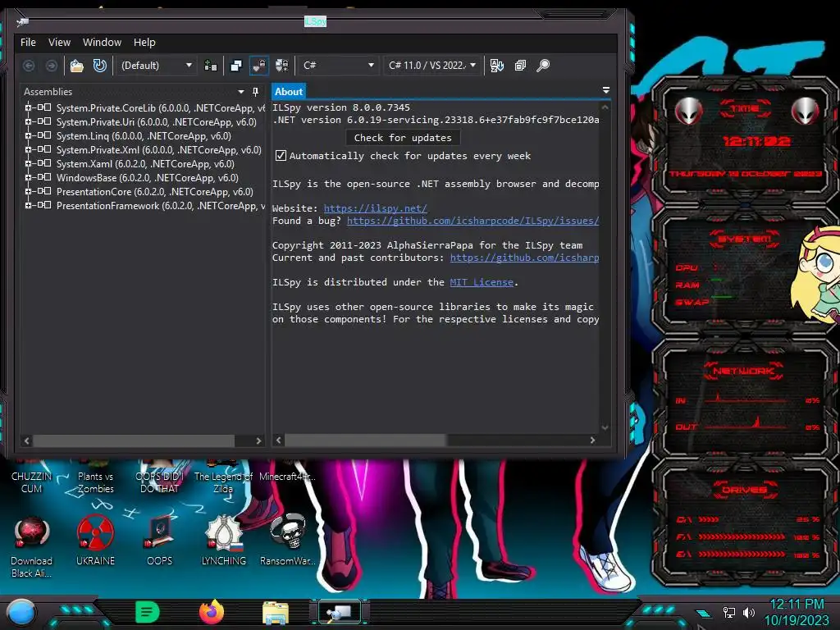Viewport: 840px width, 630px height.
Task: Click the Check for updates button
Action: point(403,138)
